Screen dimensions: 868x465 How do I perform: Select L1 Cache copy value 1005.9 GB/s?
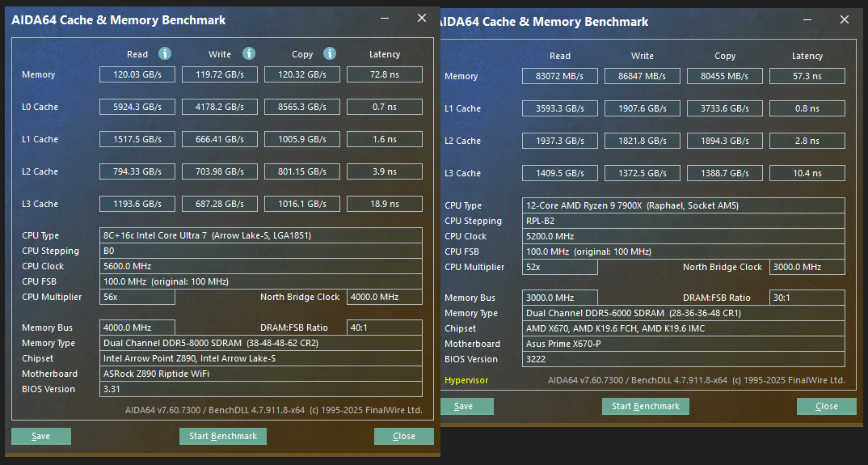coord(302,139)
